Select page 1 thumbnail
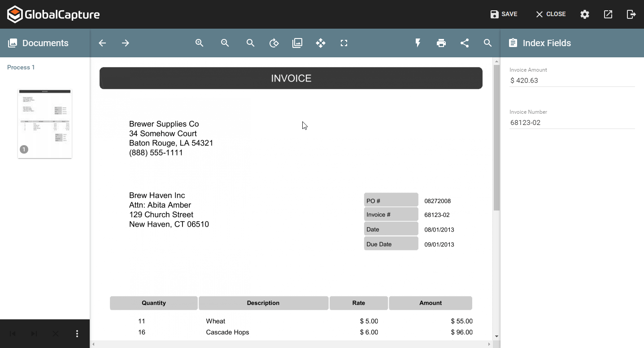The width and height of the screenshot is (644, 348). tap(45, 124)
